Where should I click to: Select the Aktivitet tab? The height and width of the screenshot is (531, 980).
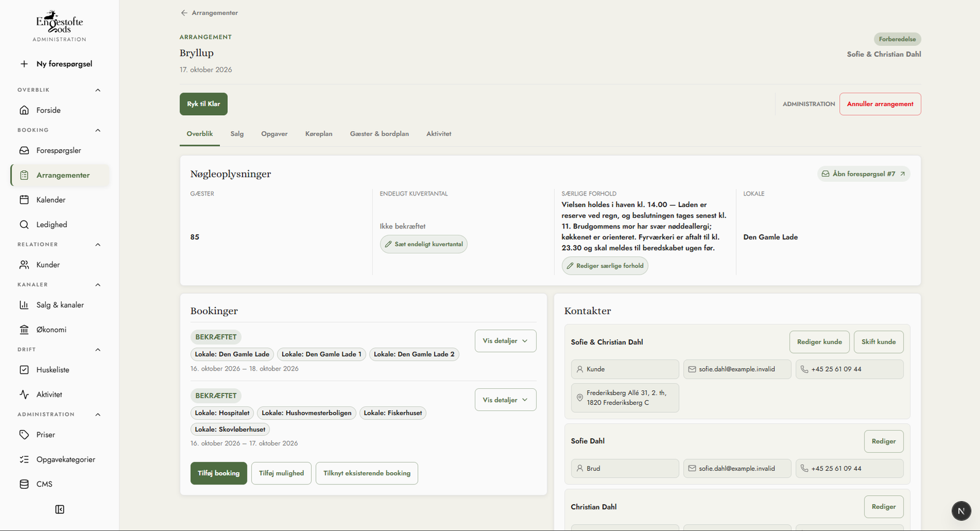coord(439,134)
